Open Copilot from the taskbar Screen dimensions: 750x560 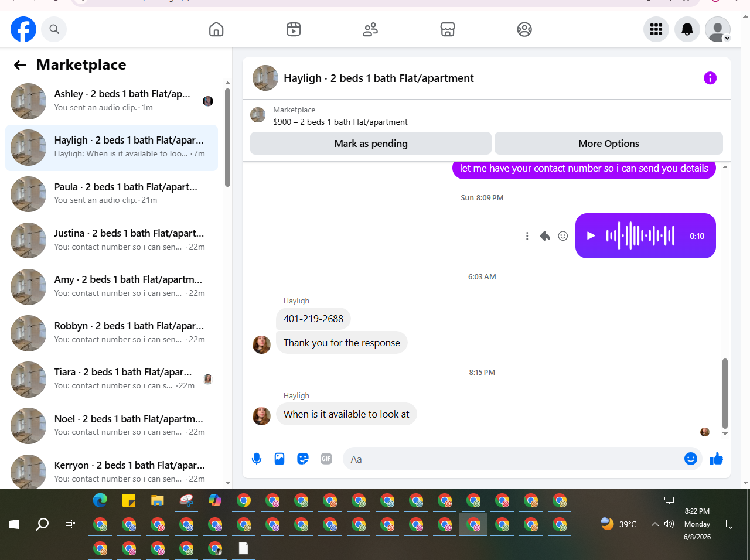(x=215, y=501)
